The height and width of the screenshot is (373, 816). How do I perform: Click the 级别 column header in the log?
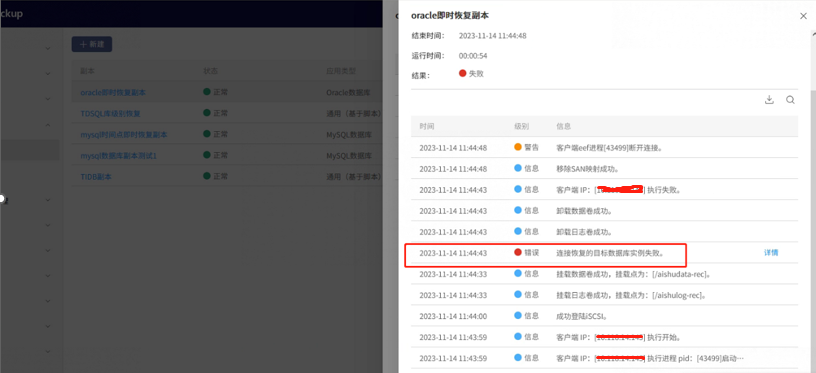coord(521,126)
